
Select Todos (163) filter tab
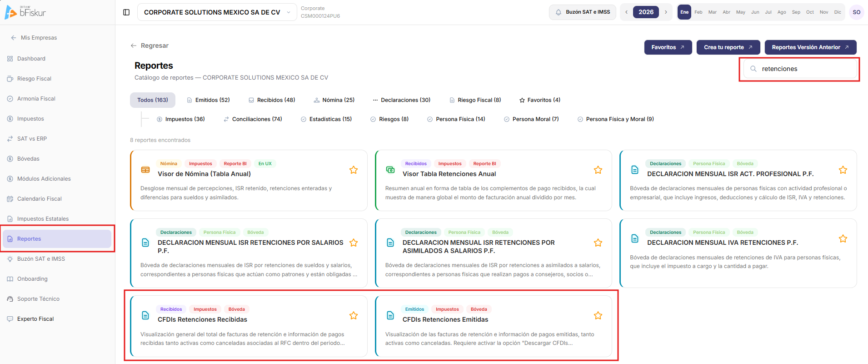pos(153,100)
